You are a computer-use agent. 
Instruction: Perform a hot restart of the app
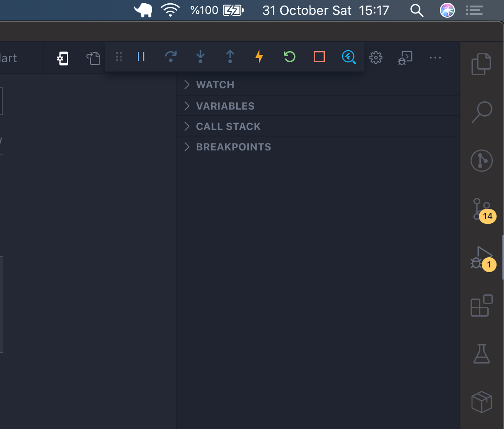289,57
